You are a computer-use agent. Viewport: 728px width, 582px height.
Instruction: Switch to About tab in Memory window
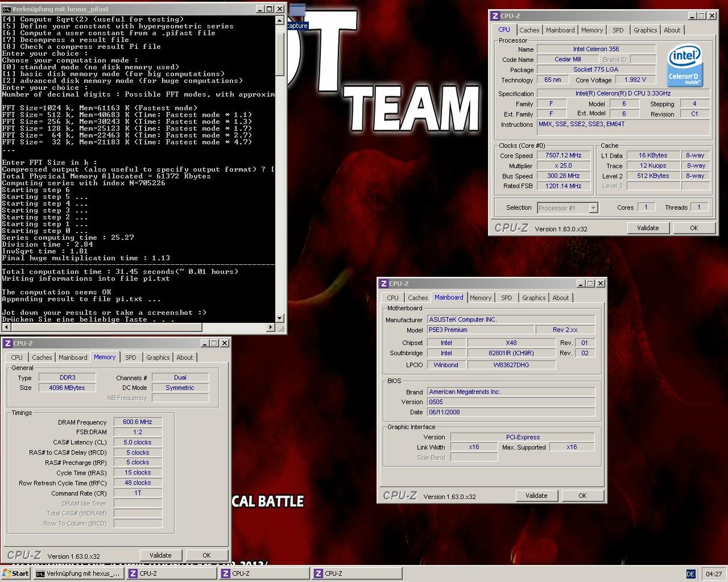click(185, 357)
